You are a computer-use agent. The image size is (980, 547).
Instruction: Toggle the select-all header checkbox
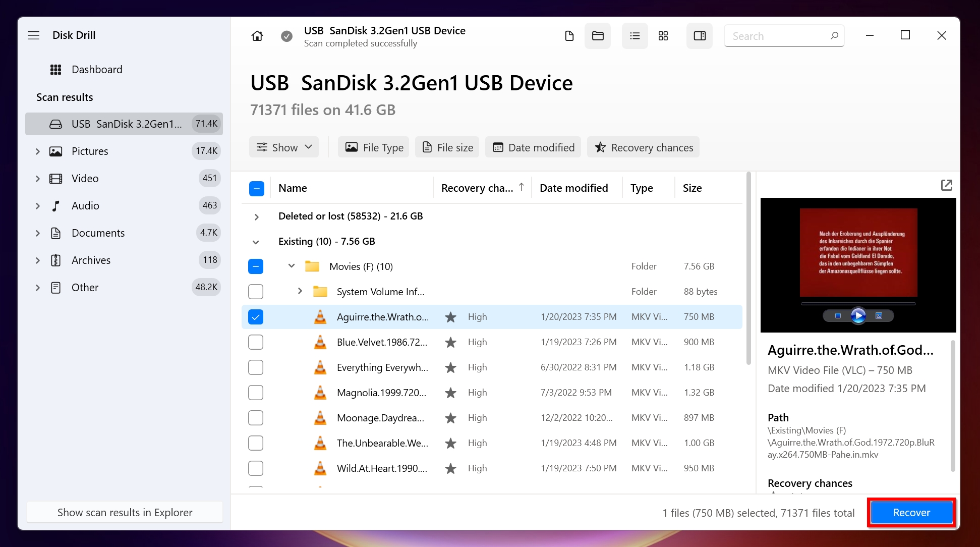(257, 189)
